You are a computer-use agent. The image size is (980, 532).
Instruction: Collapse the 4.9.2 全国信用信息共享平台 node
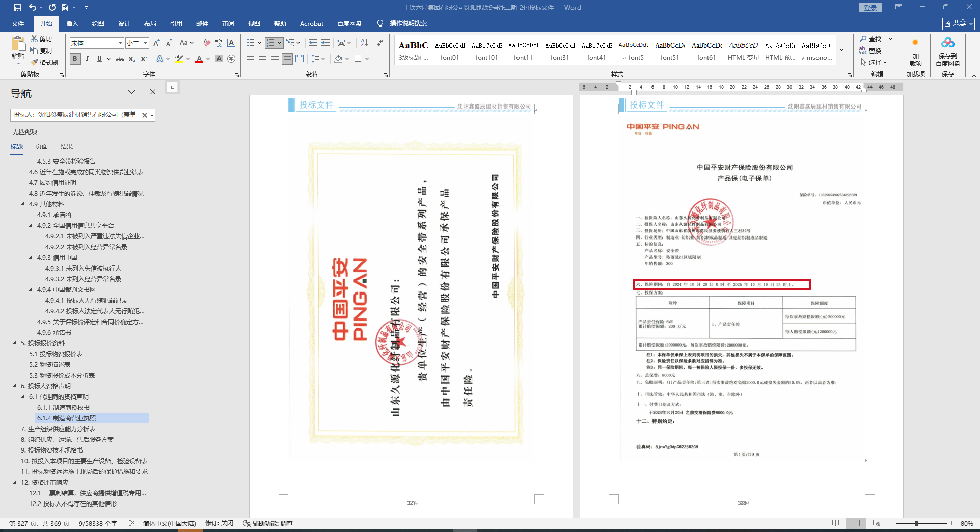coord(31,225)
